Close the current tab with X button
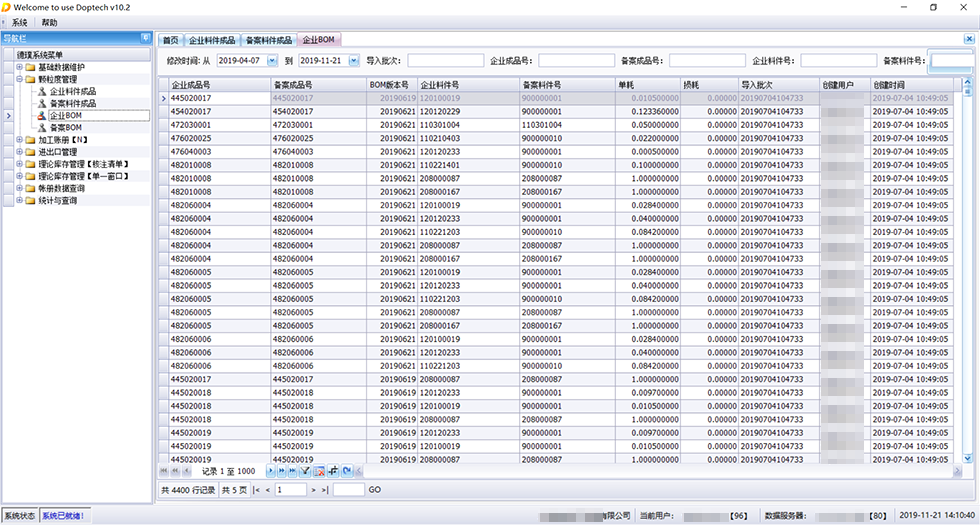This screenshot has height=525, width=980. (x=969, y=40)
